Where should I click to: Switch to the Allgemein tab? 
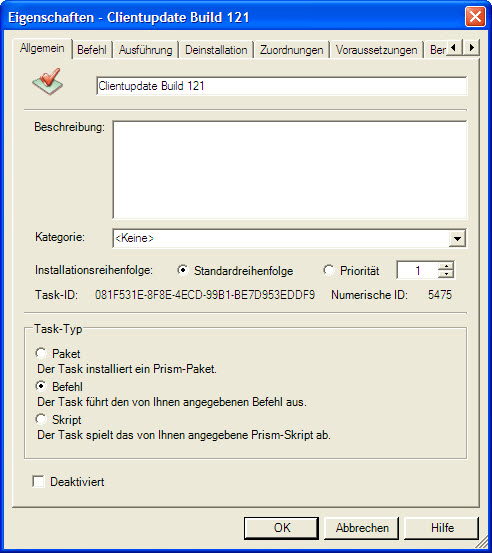(x=42, y=48)
